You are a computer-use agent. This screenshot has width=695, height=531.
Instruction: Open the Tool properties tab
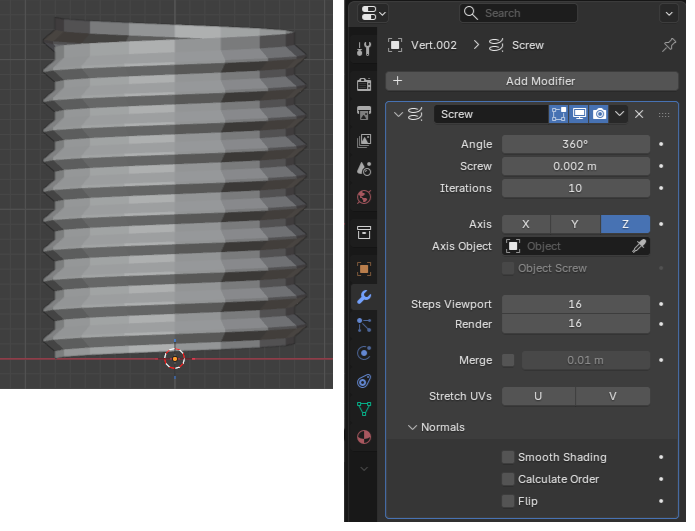[364, 46]
